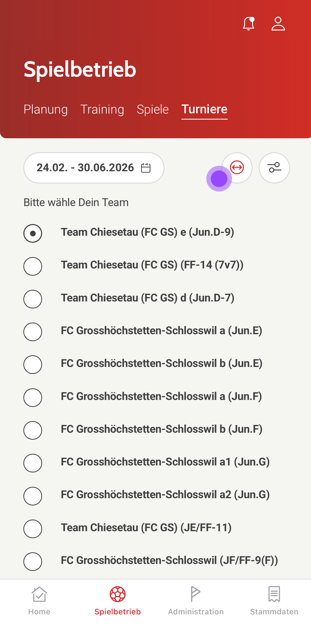
Task: Switch to the Planung tab
Action: point(46,109)
